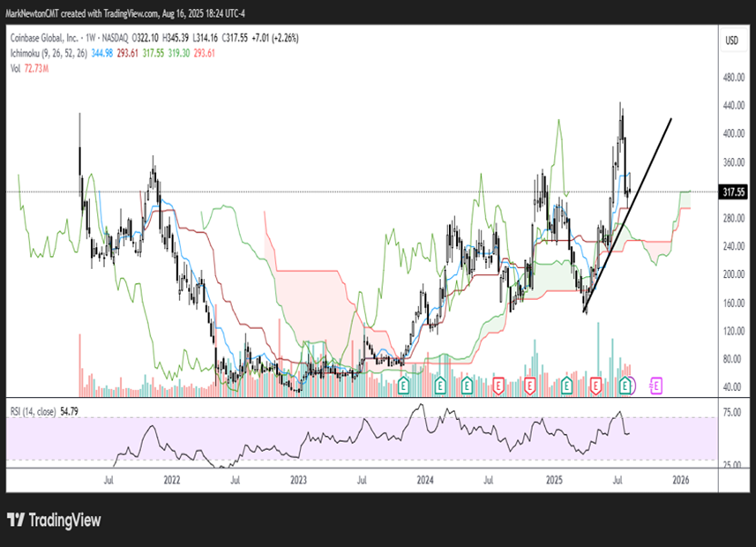Open the USD currency selector

click(731, 41)
